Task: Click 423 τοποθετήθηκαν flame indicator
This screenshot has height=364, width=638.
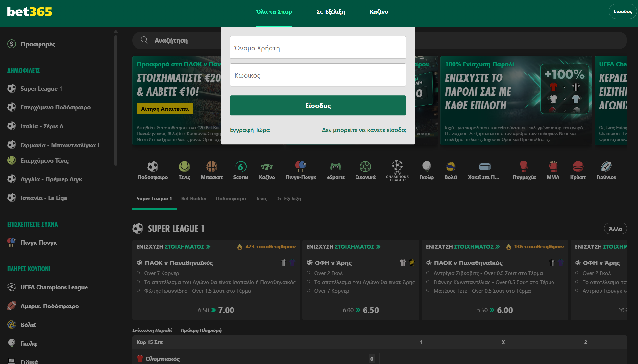Action: [266, 247]
